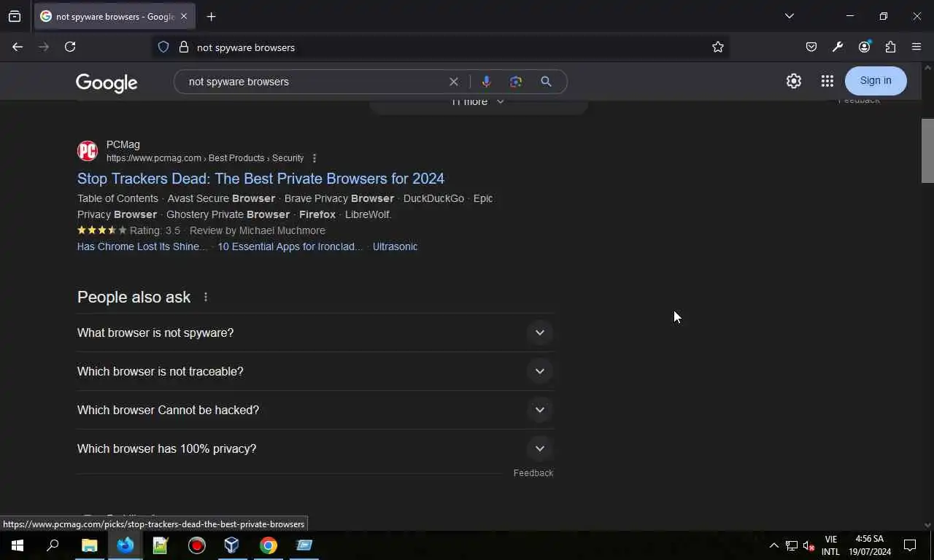Open People also ask options dots
Viewport: 934px width, 560px height.
pos(206,297)
